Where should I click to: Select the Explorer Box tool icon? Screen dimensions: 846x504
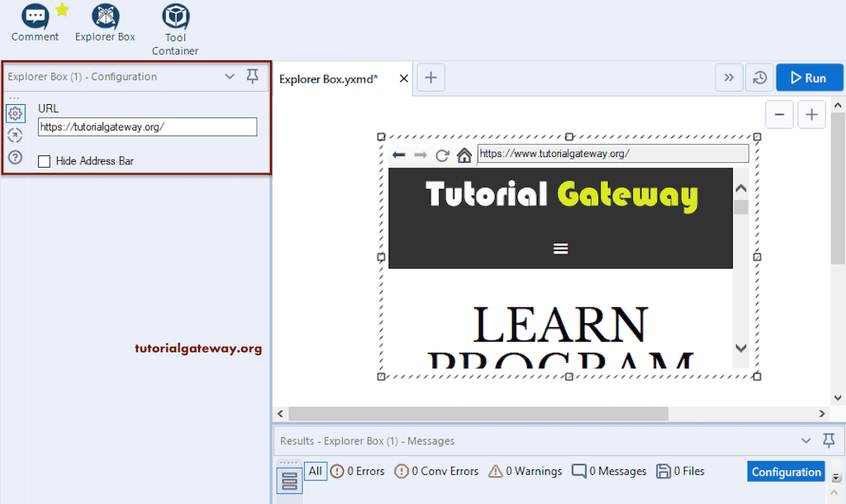coord(104,18)
